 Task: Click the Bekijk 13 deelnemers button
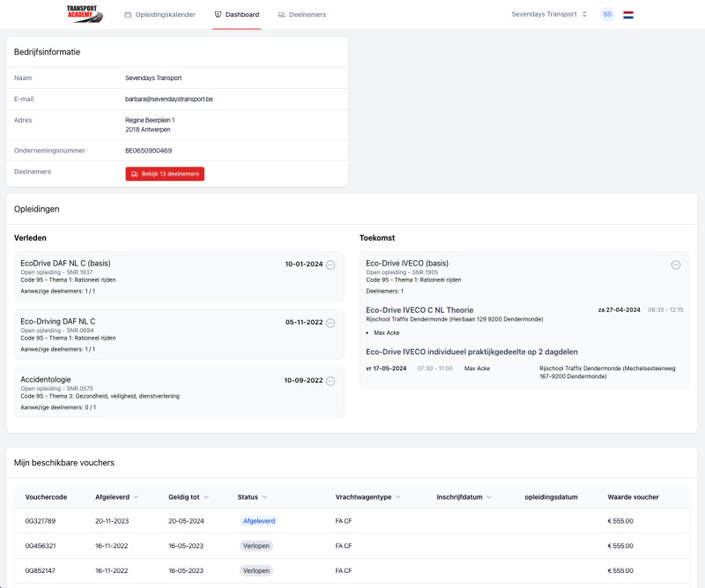165,174
